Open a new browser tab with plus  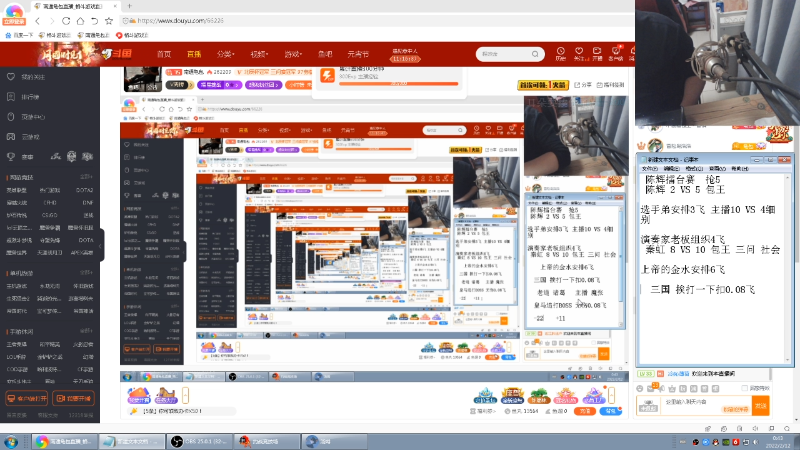(x=129, y=6)
